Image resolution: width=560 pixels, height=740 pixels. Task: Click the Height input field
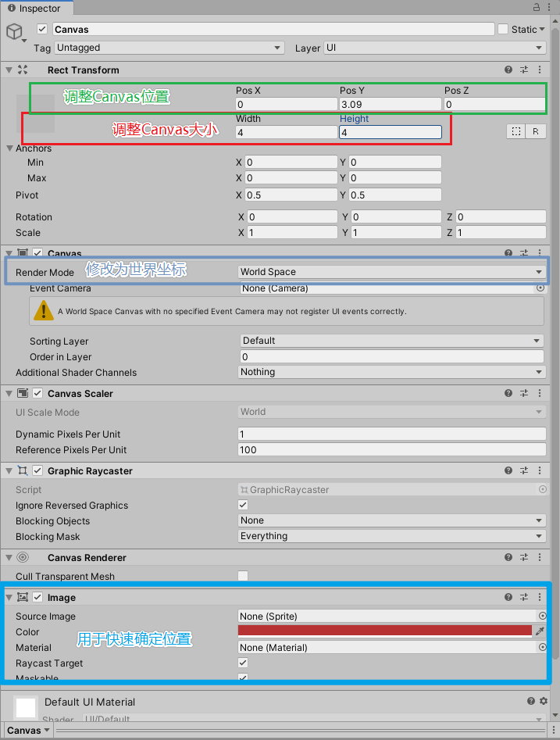point(391,132)
